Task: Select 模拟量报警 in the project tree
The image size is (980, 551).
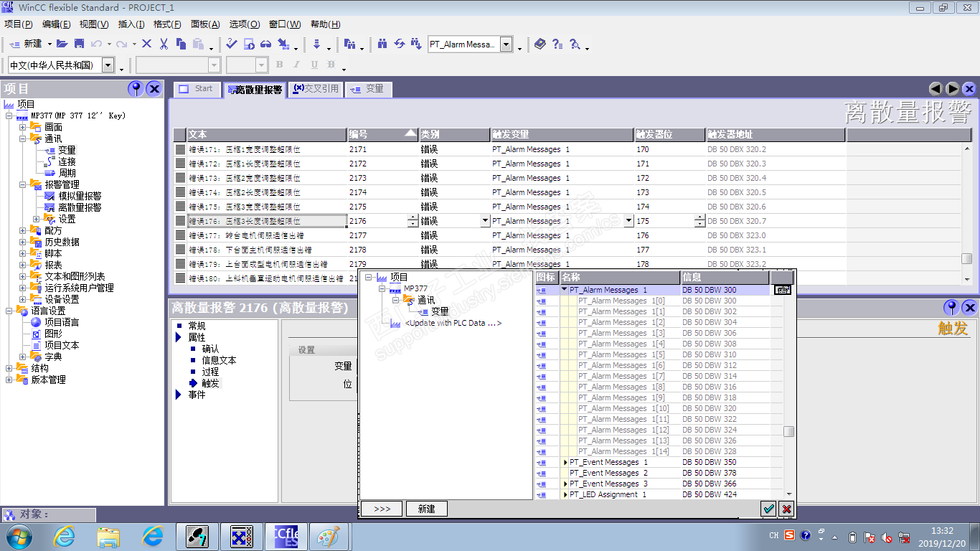Action: tap(80, 196)
